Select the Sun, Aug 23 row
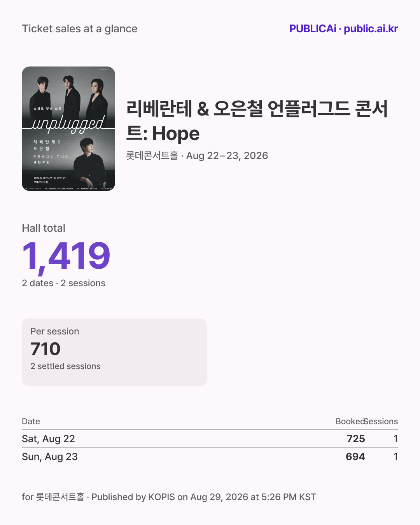The image size is (420, 525). (210, 457)
